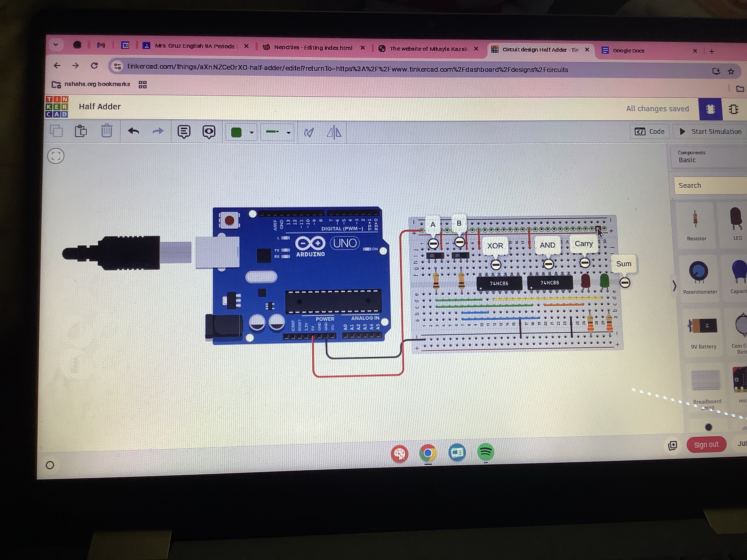Reload the page

(94, 66)
